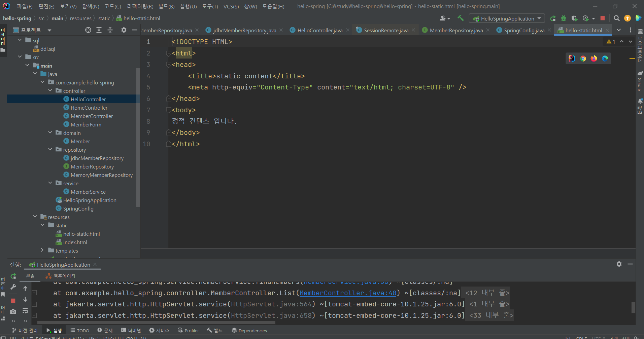Image resolution: width=644 pixels, height=339 pixels.
Task: Switch to SessionRemote.java editor tab
Action: [386, 30]
